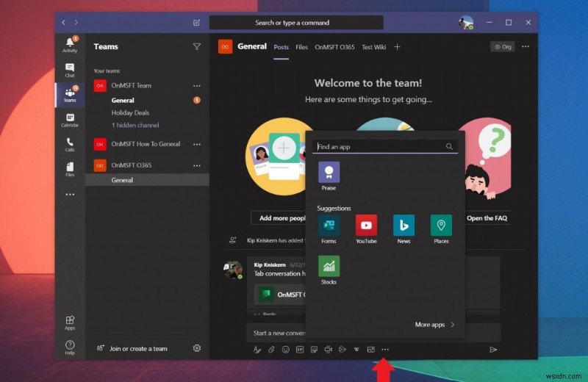Open the Calendar view

[x=70, y=120]
